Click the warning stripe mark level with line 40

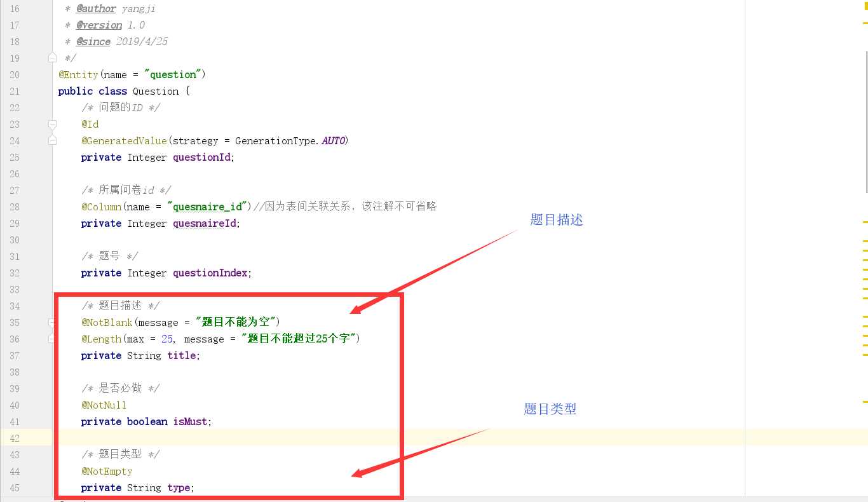865,402
